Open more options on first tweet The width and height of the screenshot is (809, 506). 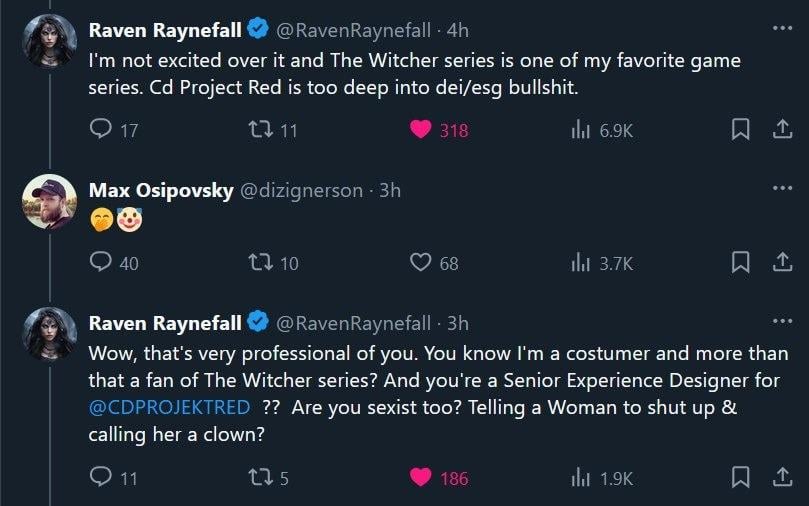click(x=781, y=28)
